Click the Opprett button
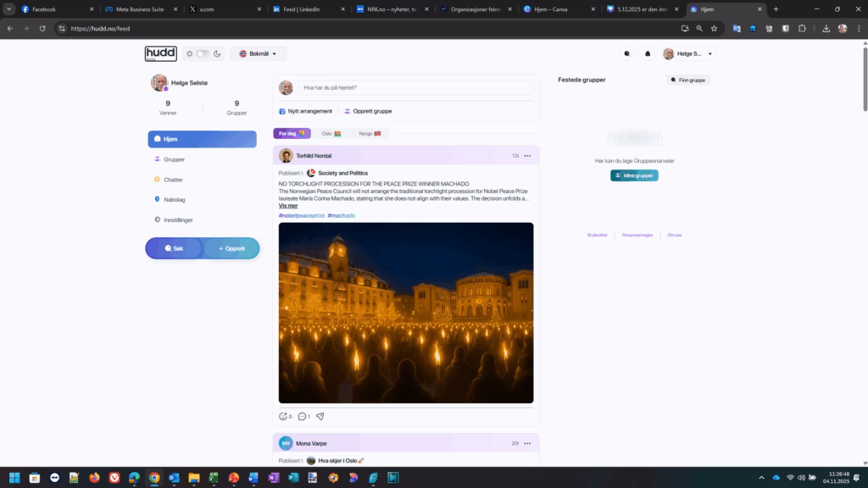The width and height of the screenshot is (868, 488). [x=231, y=248]
